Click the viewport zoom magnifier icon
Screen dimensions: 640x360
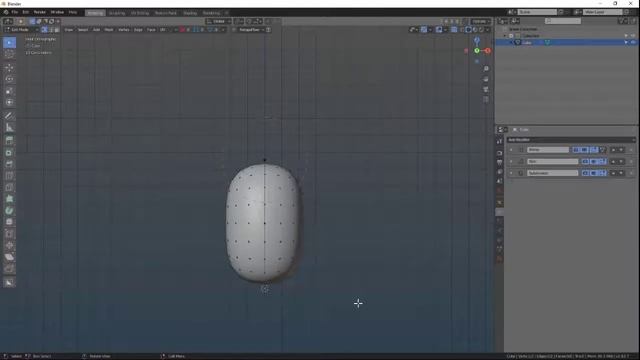click(486, 69)
